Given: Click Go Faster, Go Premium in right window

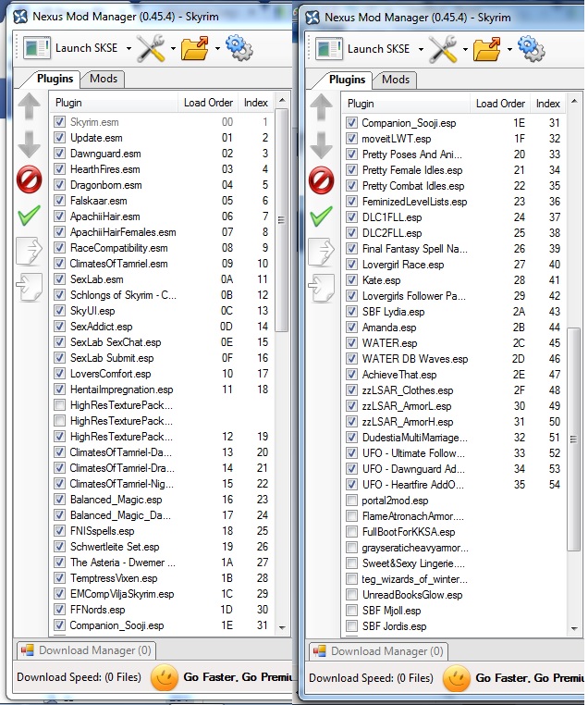Looking at the screenshot, I should click(530, 678).
